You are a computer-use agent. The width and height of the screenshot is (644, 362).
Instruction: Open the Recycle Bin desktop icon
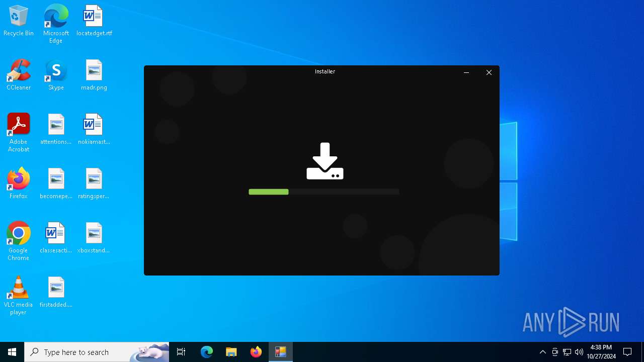[19, 21]
